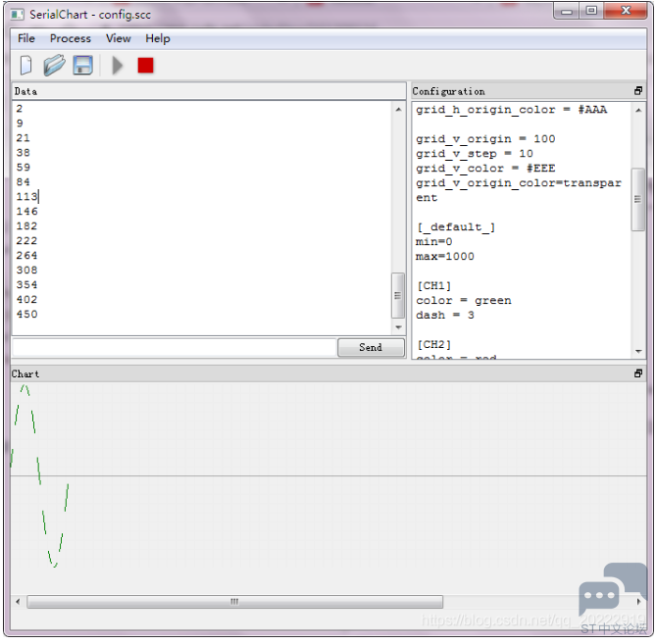Undock the Configuration panel float icon
Viewport: 656px width, 644px height.
[x=638, y=91]
